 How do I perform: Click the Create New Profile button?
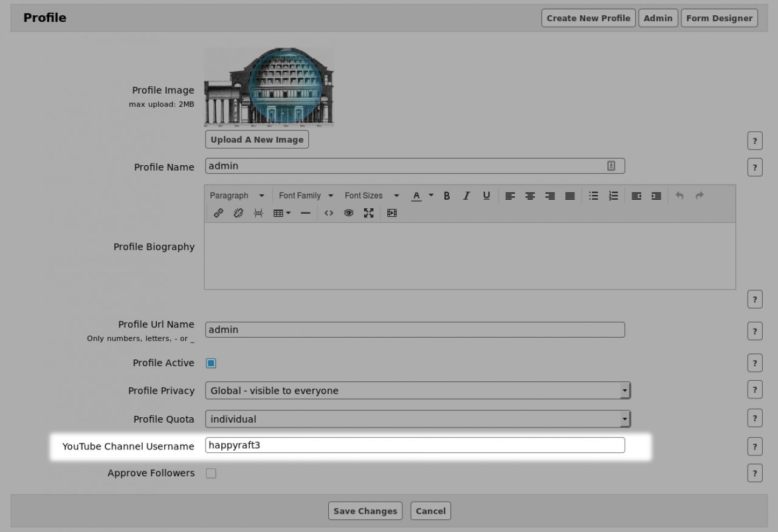(588, 18)
